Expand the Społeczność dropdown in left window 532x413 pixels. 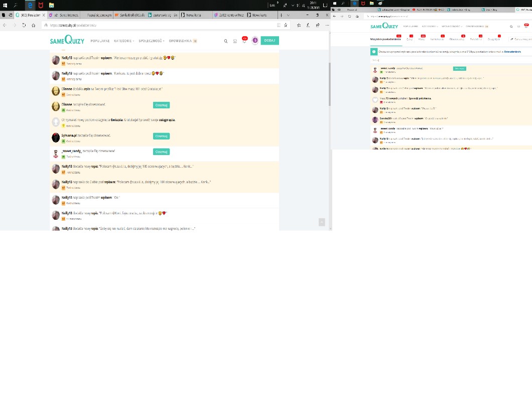pos(151,41)
